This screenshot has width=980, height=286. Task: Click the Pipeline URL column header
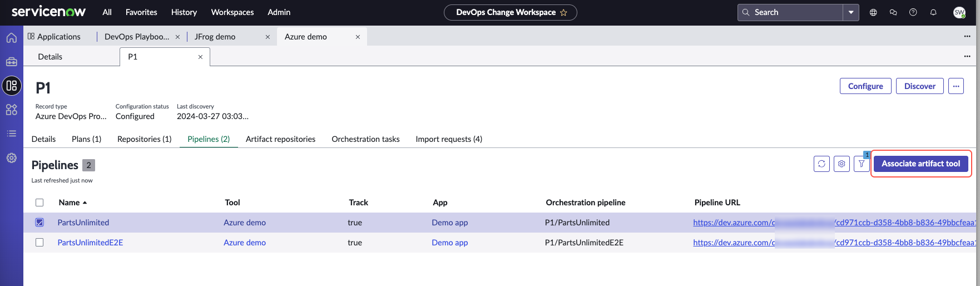click(x=717, y=203)
